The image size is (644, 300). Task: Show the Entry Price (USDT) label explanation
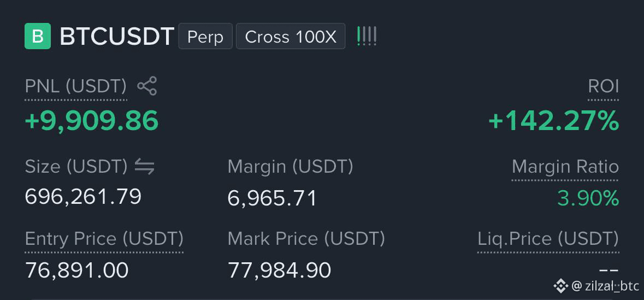point(104,239)
